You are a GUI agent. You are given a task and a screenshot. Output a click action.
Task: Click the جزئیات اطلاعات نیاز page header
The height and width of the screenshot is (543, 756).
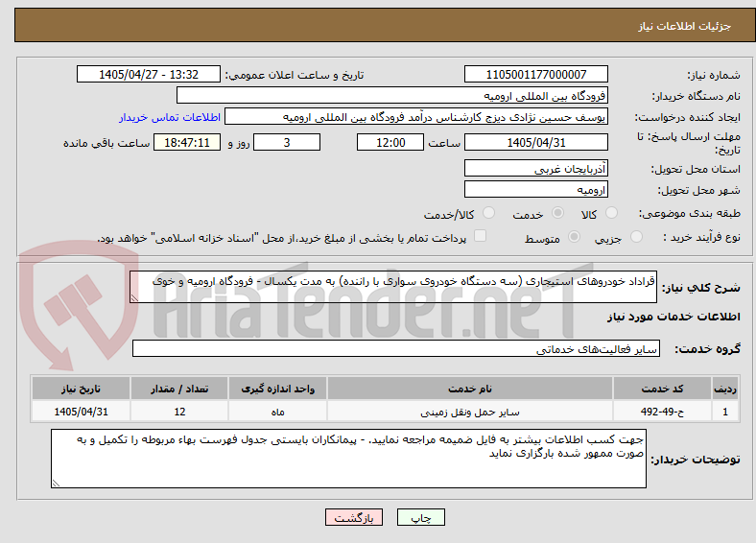(x=685, y=26)
